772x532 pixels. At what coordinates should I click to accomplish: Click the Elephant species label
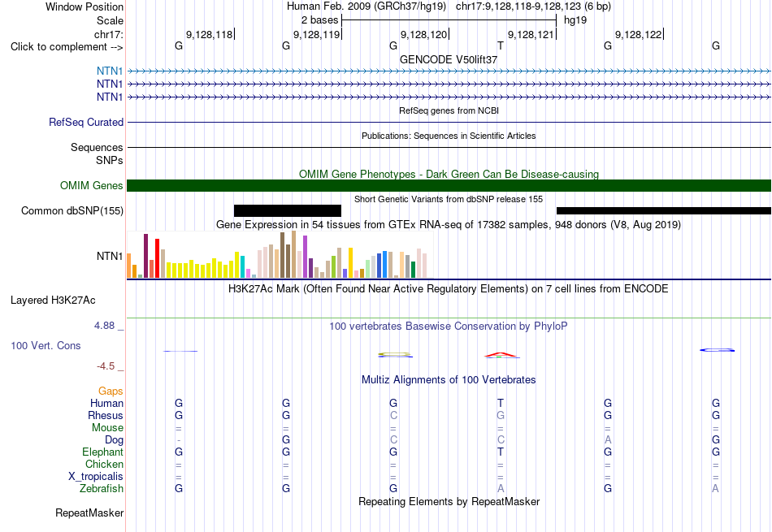(102, 452)
